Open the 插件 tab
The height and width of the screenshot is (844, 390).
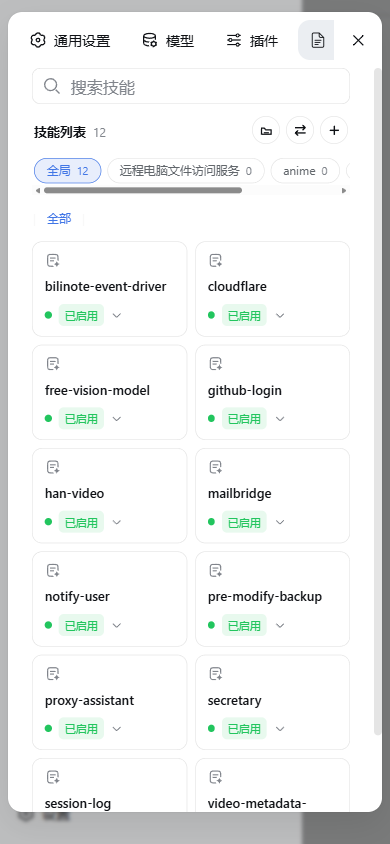tap(252, 40)
